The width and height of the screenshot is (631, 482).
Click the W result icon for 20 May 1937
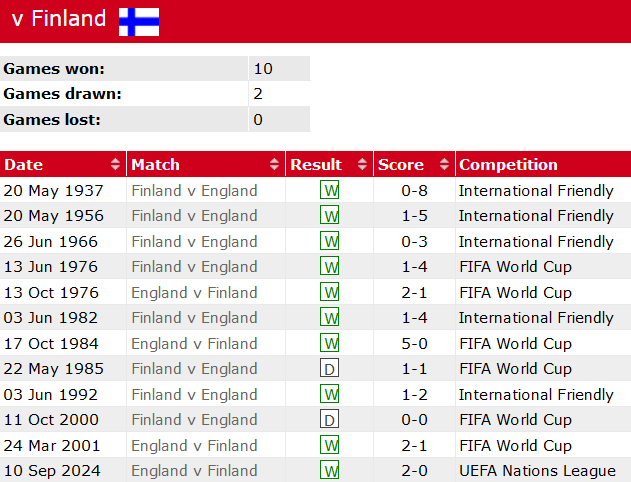pyautogui.click(x=330, y=191)
